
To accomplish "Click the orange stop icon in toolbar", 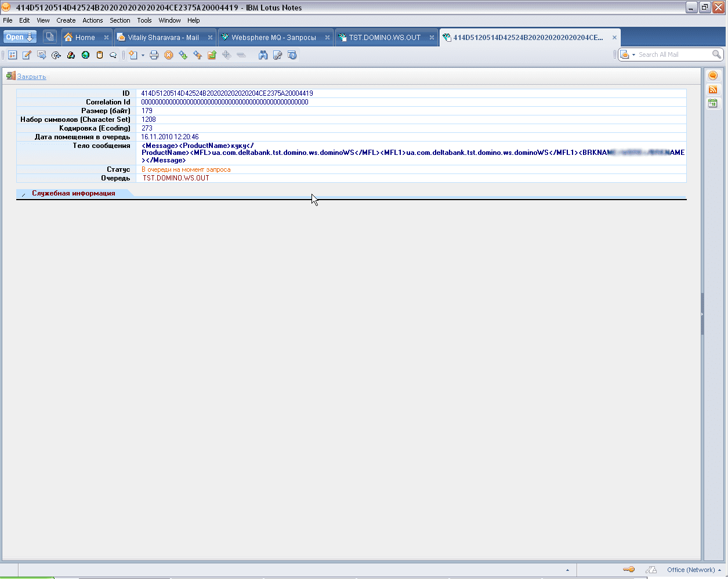I will pyautogui.click(x=168, y=55).
